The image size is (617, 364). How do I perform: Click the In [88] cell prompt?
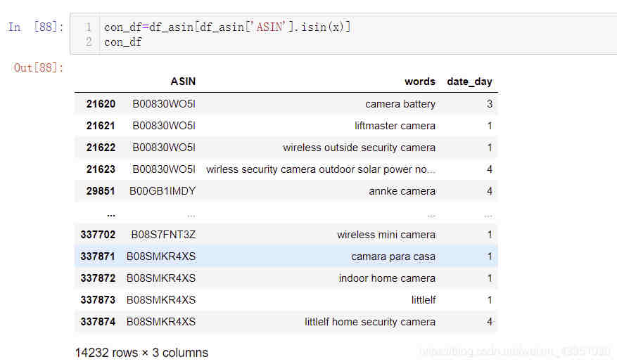pos(36,27)
